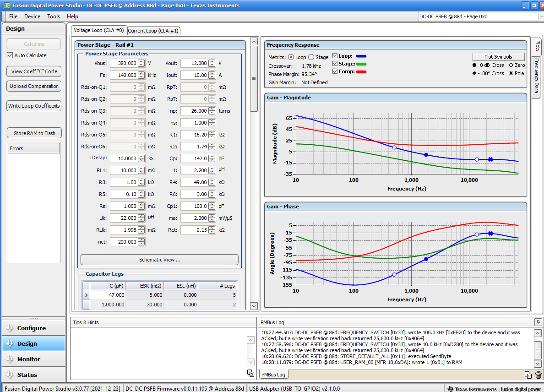The width and height of the screenshot is (544, 392).
Task: Uncheck the Stage curve checkbox
Action: click(335, 64)
